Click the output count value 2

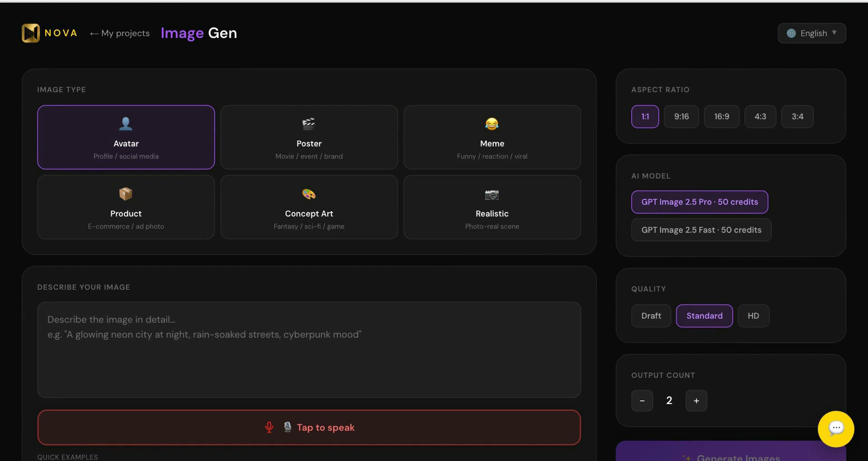point(669,400)
